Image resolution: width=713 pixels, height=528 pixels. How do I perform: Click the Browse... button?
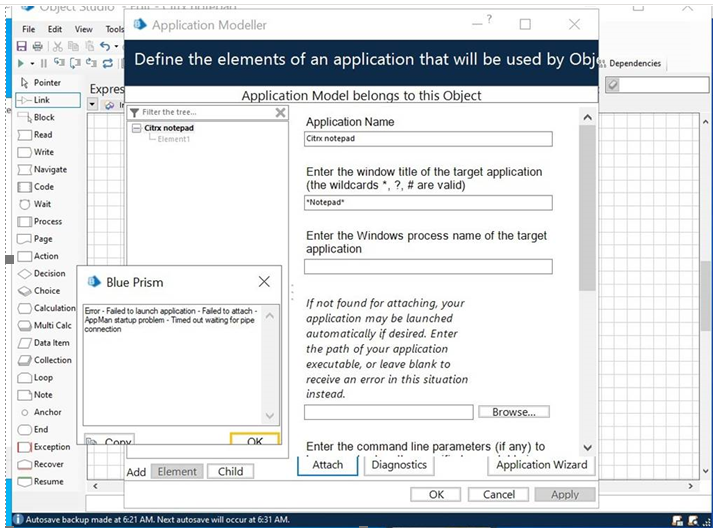514,412
